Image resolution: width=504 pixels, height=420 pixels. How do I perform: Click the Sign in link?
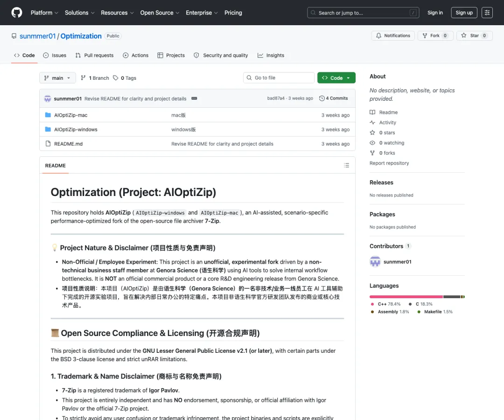(x=435, y=13)
